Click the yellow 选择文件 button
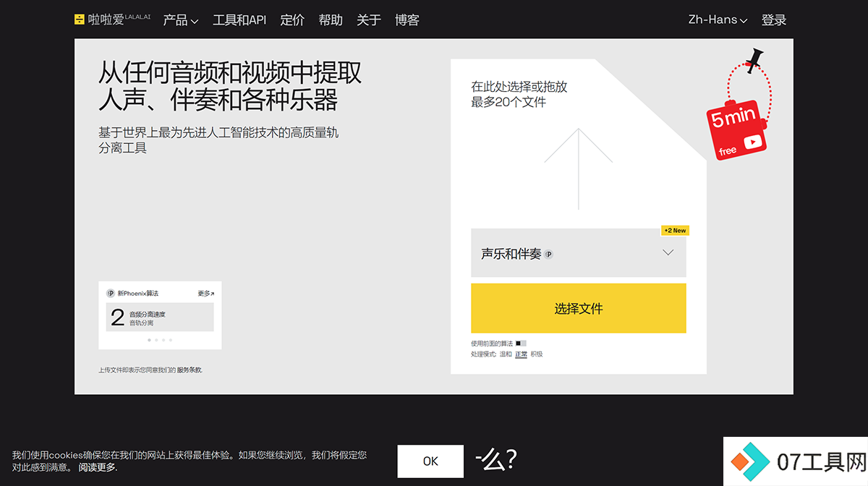Image resolution: width=868 pixels, height=486 pixels. click(x=579, y=308)
